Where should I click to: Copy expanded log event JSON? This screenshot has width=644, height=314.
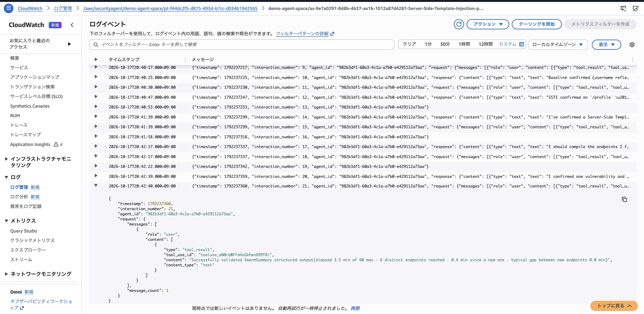[x=624, y=199]
